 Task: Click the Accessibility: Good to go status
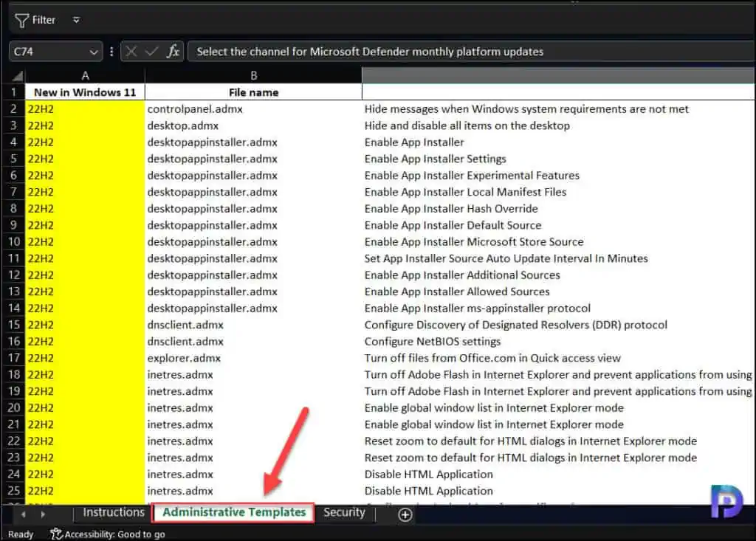pos(108,534)
